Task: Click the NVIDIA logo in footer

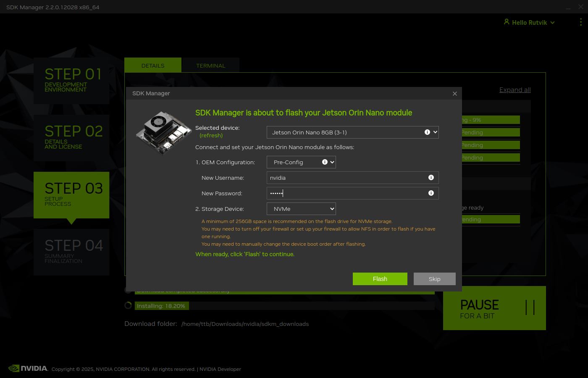Action: coord(28,368)
